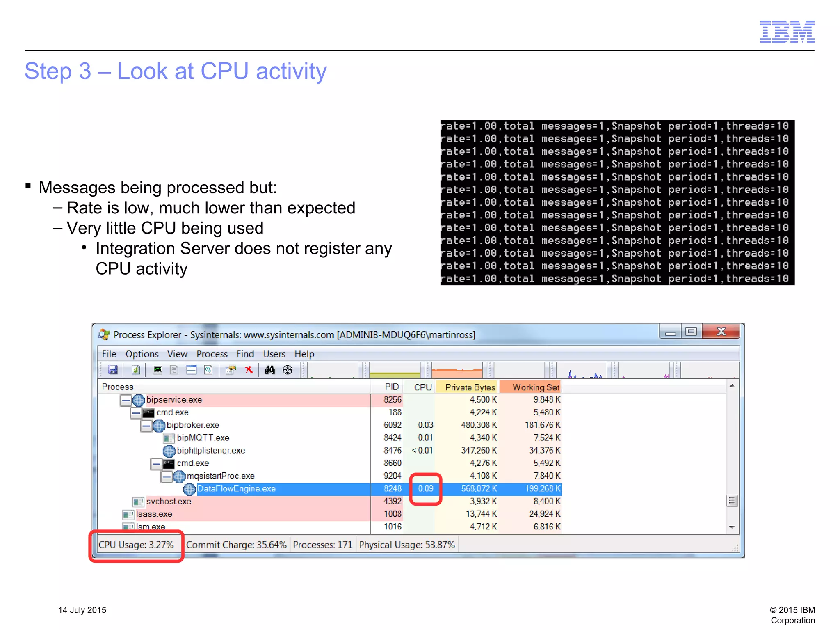The height and width of the screenshot is (630, 840).
Task: Click the bipMQTT.exe process icon
Action: 169,438
